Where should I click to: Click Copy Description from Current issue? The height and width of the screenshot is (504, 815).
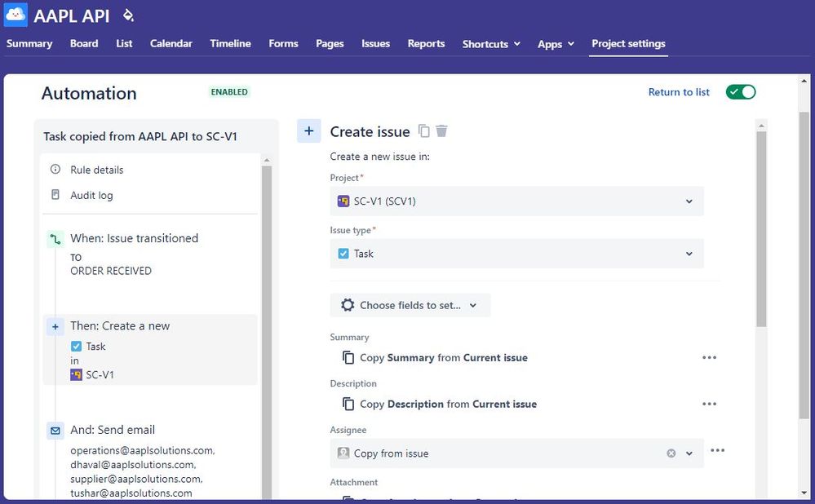[448, 404]
